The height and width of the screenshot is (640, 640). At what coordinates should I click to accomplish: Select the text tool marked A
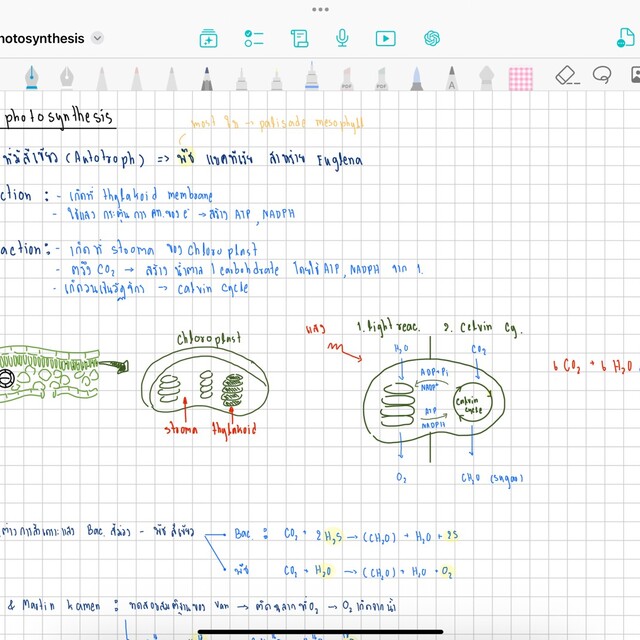pyautogui.click(x=452, y=78)
